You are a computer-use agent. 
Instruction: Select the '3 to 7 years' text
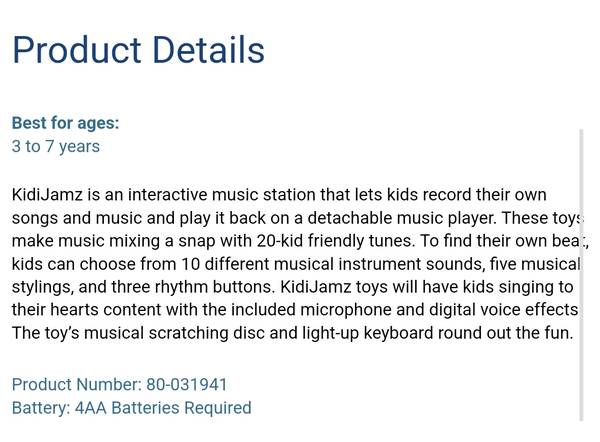coord(56,147)
